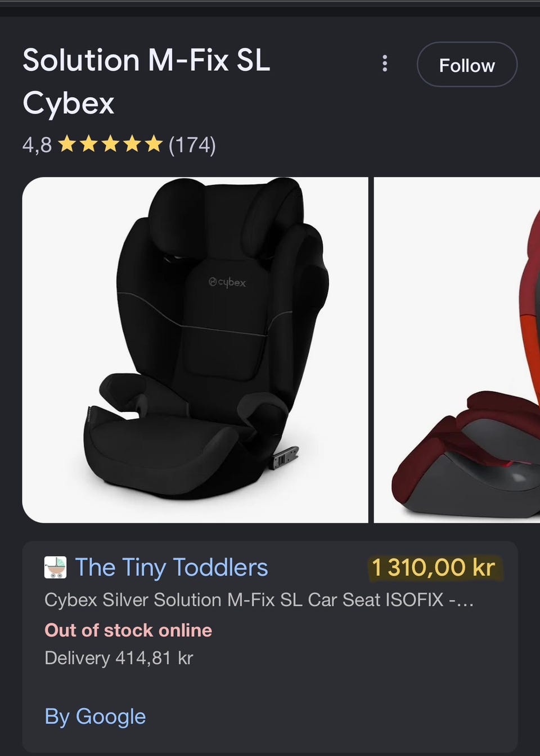Click the Out of stock online label
The height and width of the screenshot is (756, 540).
(128, 630)
